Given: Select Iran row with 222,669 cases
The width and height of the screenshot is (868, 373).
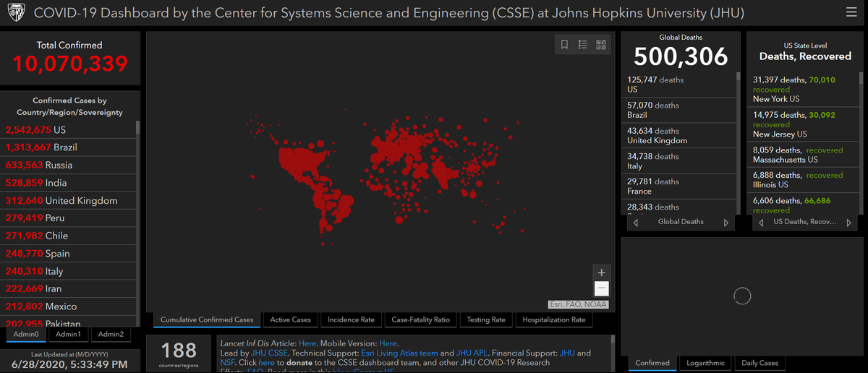Looking at the screenshot, I should click(x=69, y=288).
